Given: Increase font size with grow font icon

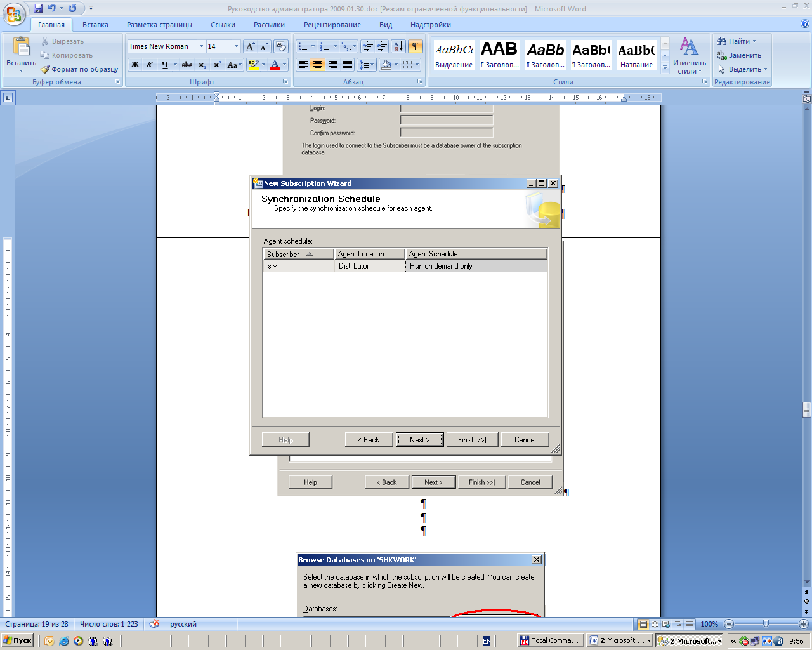Looking at the screenshot, I should [x=251, y=46].
